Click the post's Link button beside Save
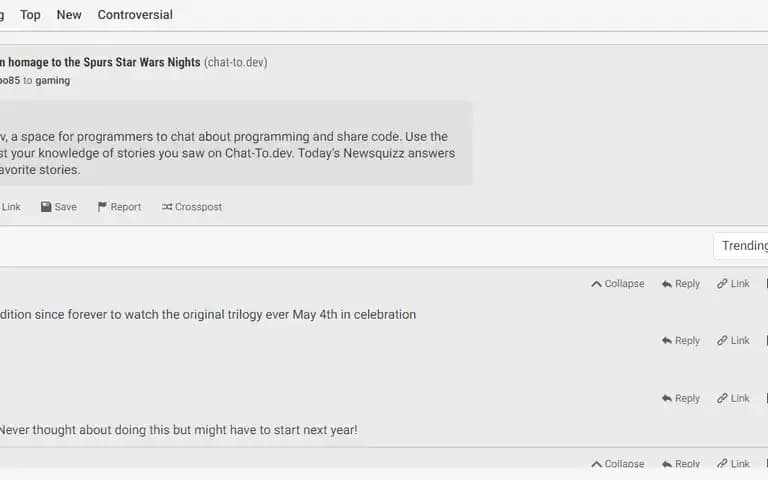 (x=10, y=207)
